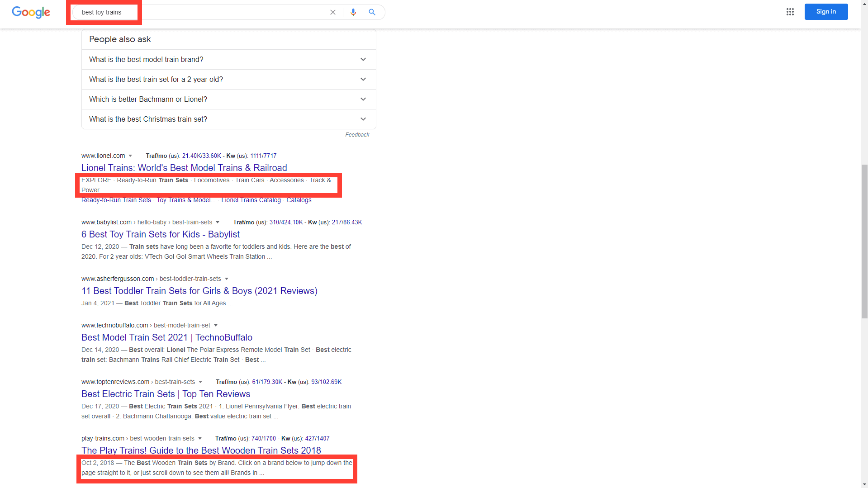The width and height of the screenshot is (868, 488).
Task: Open dropdown arrow next to www.lionel.com
Action: click(x=130, y=156)
